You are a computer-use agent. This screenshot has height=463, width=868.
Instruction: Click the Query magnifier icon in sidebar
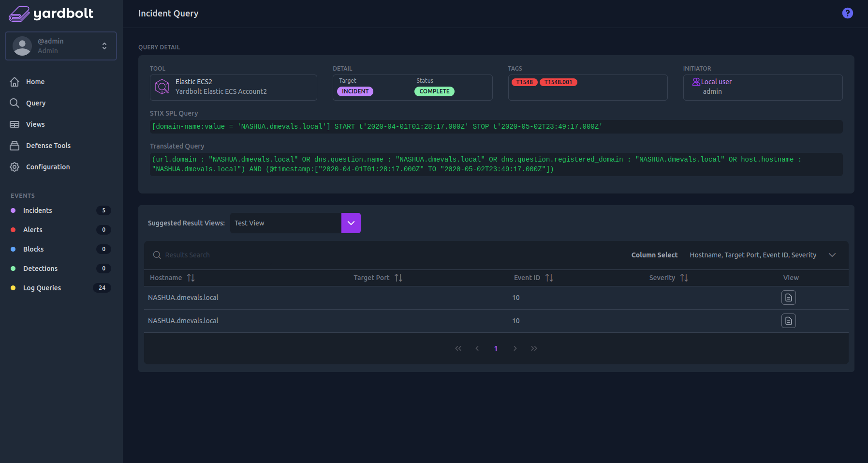(x=15, y=103)
